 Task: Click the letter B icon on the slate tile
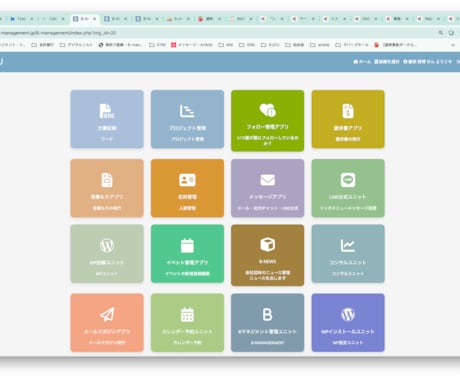[x=267, y=314]
